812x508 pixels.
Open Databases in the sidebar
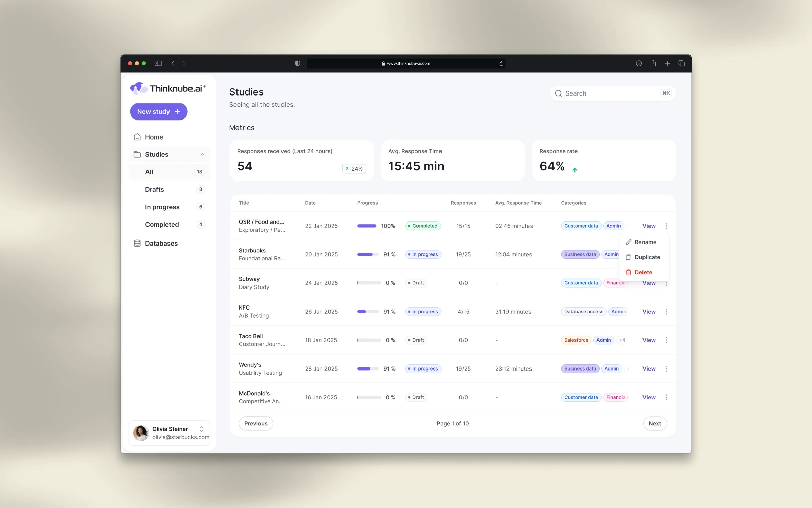point(169,244)
